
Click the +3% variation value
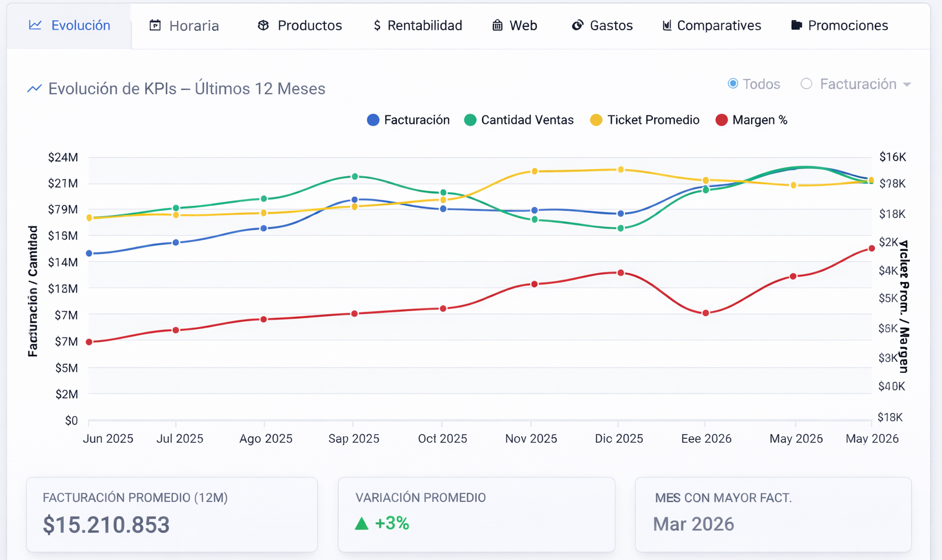[392, 523]
